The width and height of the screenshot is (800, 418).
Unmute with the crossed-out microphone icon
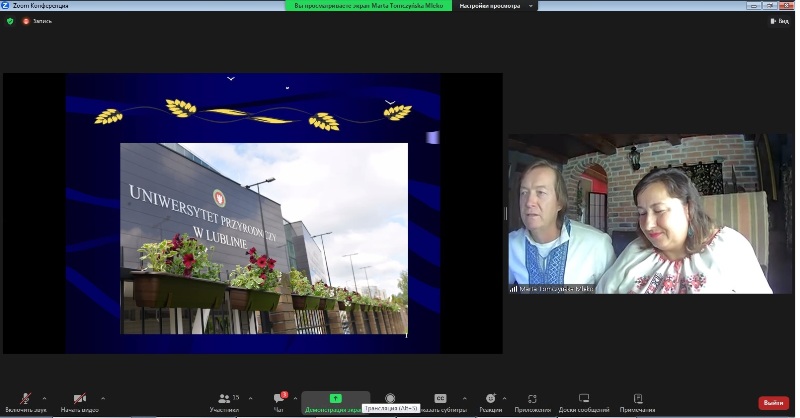pyautogui.click(x=25, y=399)
